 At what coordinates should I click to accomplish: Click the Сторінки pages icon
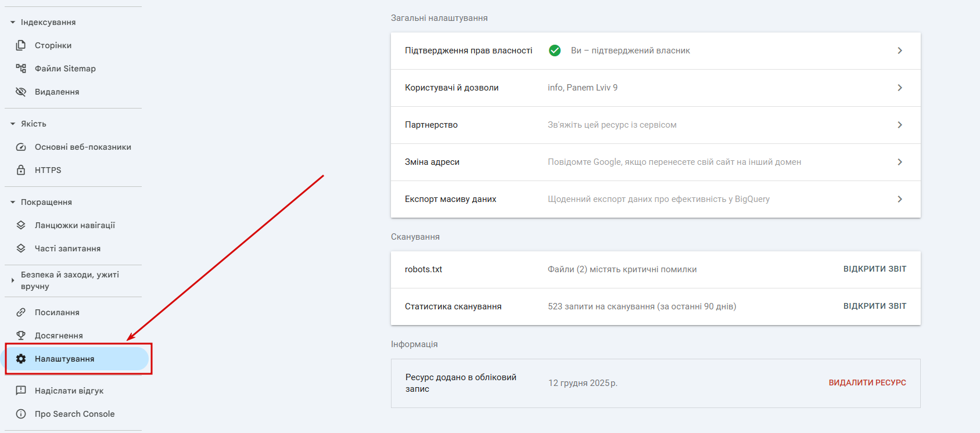[21, 45]
